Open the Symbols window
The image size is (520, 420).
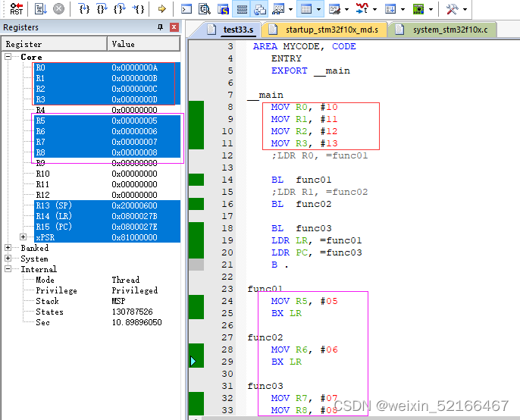(223, 9)
